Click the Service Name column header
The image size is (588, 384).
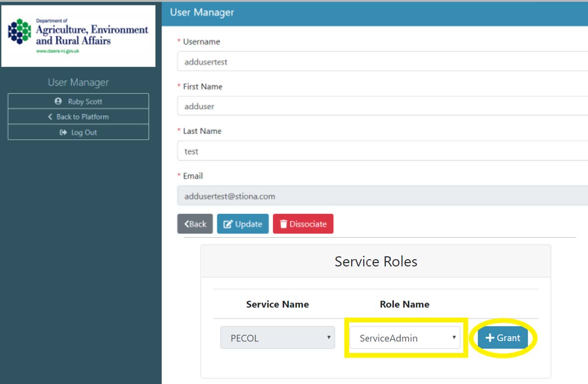(x=277, y=304)
